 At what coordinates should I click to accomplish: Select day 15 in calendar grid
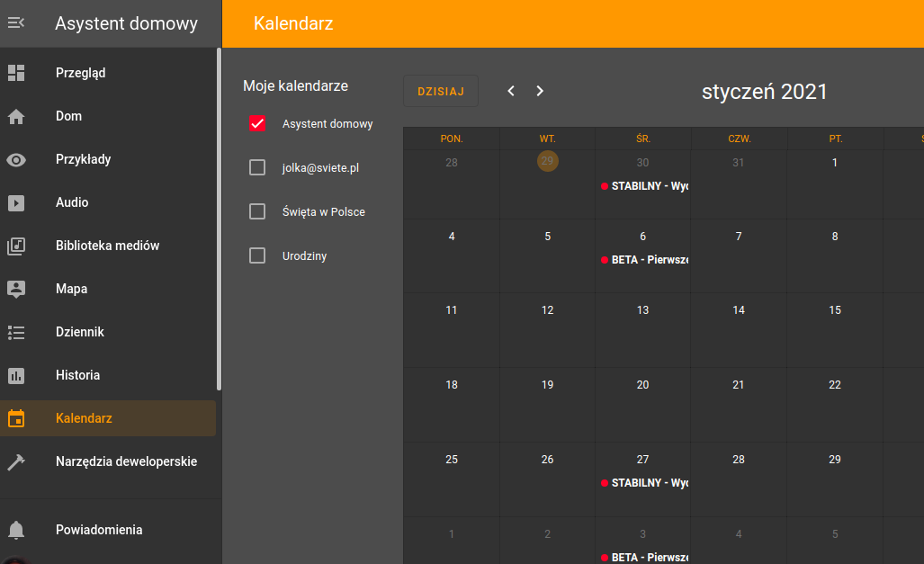pyautogui.click(x=834, y=310)
